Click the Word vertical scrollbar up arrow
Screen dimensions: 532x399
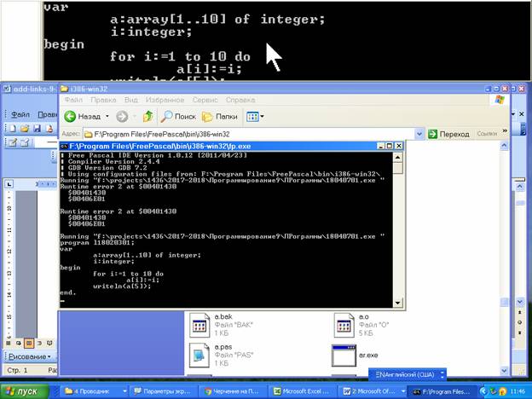520,187
